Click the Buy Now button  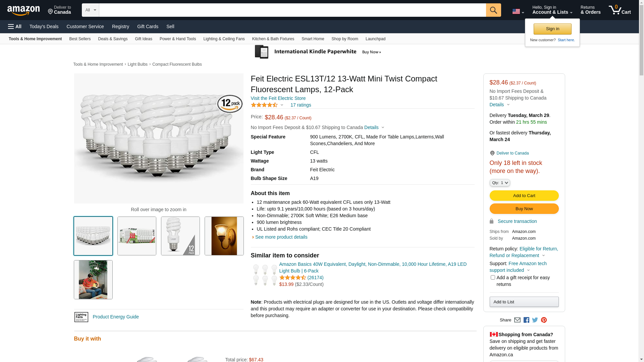(x=524, y=209)
